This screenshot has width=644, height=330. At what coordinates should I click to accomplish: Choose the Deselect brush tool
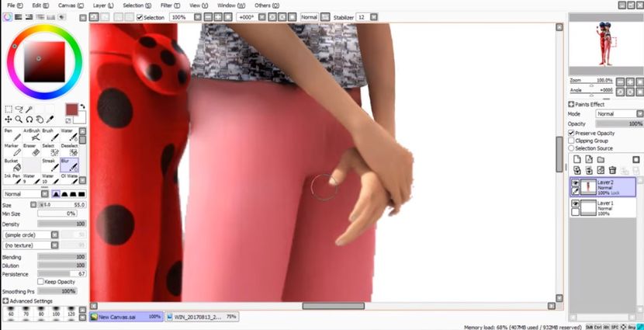(x=69, y=150)
